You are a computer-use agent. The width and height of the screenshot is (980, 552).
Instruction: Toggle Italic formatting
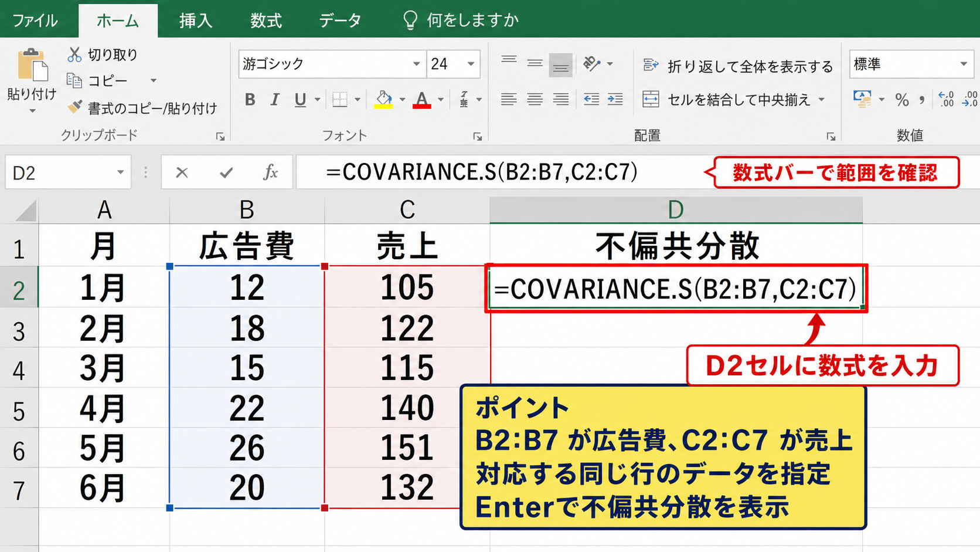coord(274,100)
